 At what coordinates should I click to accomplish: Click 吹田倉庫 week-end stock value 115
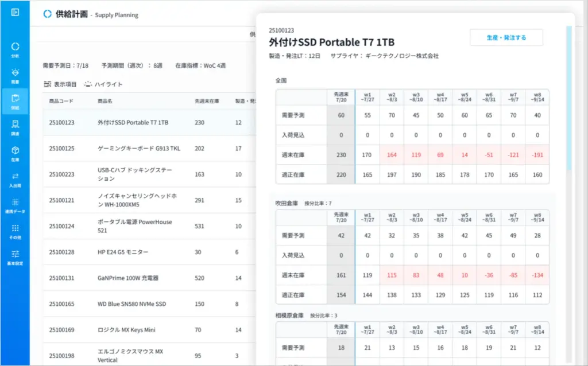click(x=392, y=275)
